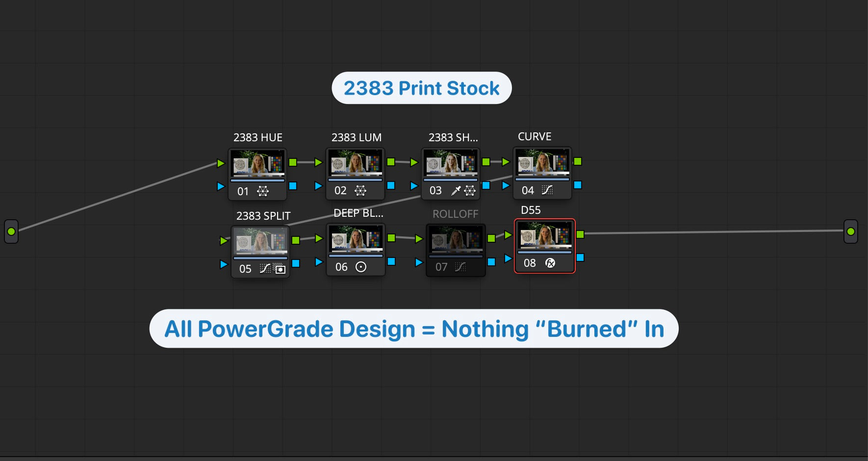Click the color warper icon on node 01
This screenshot has height=461, width=868.
pos(263,191)
